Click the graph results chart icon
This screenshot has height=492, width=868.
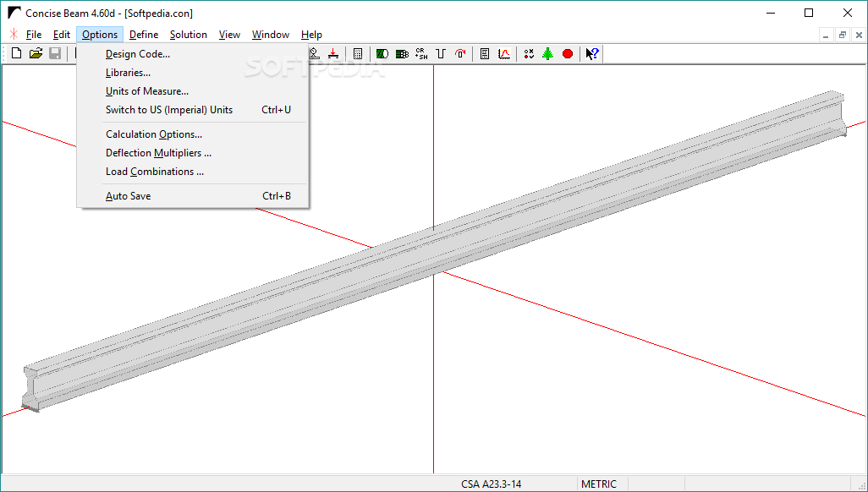503,54
